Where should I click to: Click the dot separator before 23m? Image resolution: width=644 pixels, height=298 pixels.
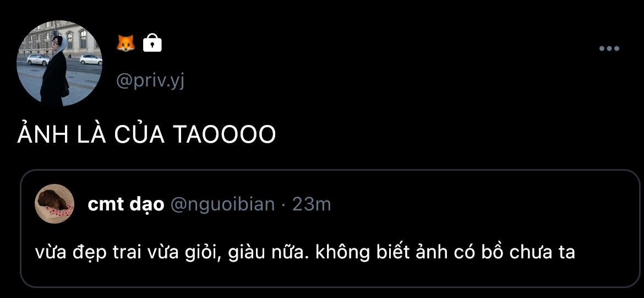point(283,205)
